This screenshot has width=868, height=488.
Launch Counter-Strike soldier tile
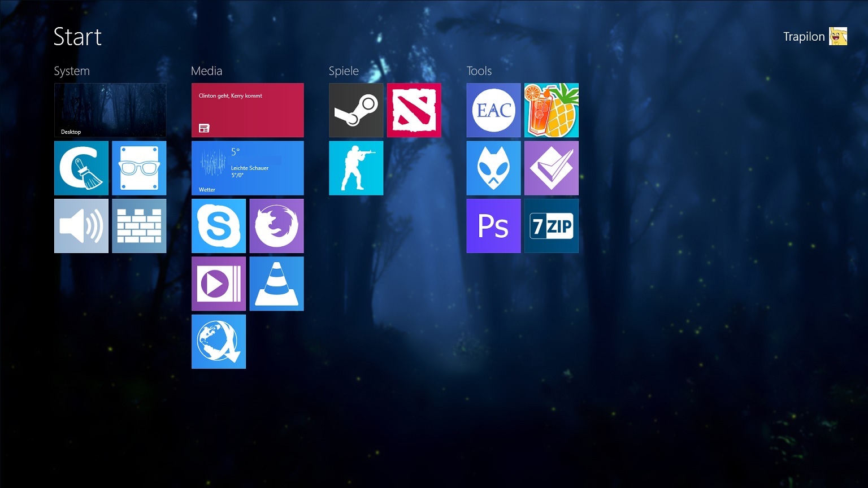[356, 168]
